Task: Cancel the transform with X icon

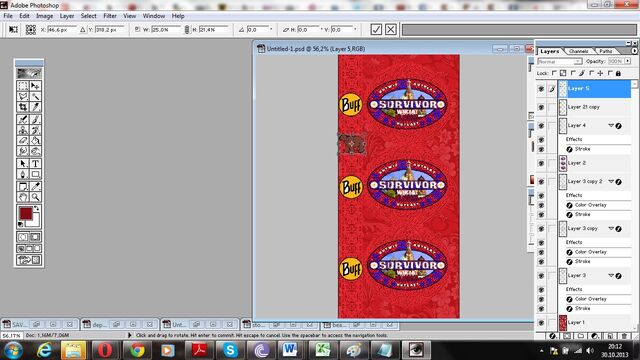Action: click(x=391, y=29)
